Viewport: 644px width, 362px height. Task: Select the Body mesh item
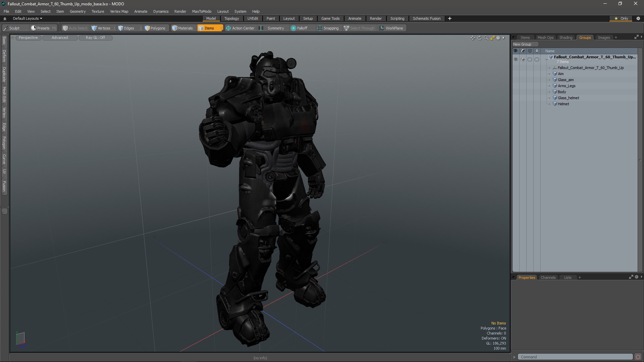coord(562,92)
